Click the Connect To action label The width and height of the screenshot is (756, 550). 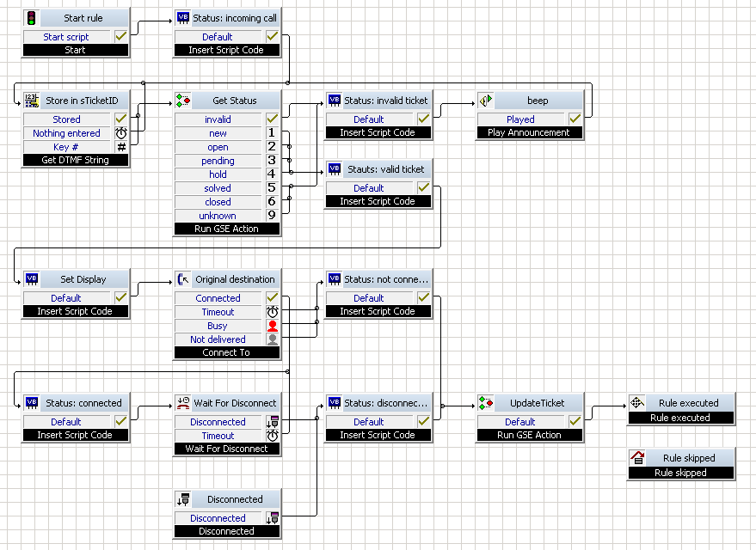(x=226, y=352)
